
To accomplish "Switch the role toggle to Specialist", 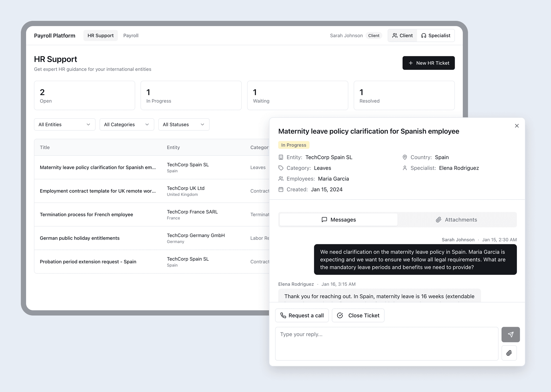I will pos(436,36).
